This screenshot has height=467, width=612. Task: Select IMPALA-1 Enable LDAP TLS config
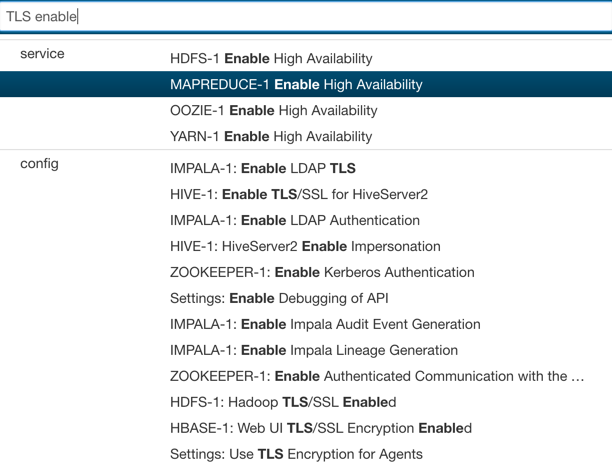(263, 169)
